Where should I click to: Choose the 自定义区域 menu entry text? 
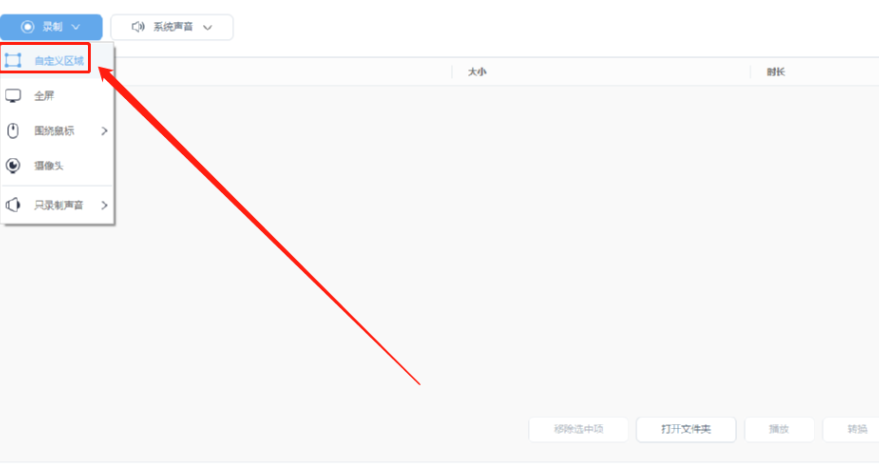(59, 61)
